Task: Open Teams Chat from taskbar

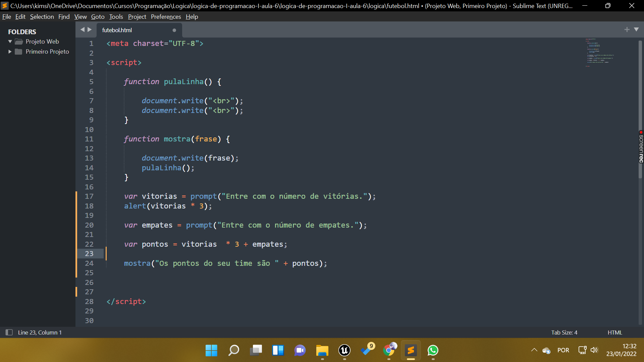Action: [x=300, y=350]
